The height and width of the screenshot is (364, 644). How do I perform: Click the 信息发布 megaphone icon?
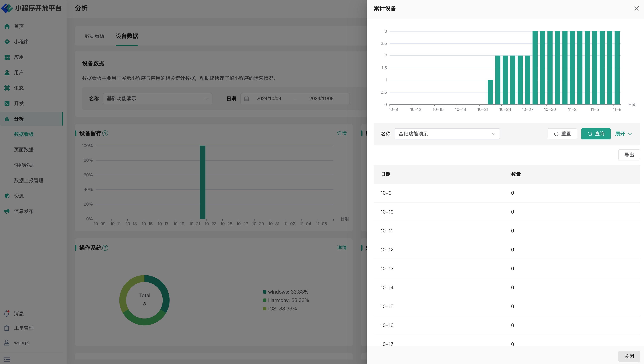point(7,211)
